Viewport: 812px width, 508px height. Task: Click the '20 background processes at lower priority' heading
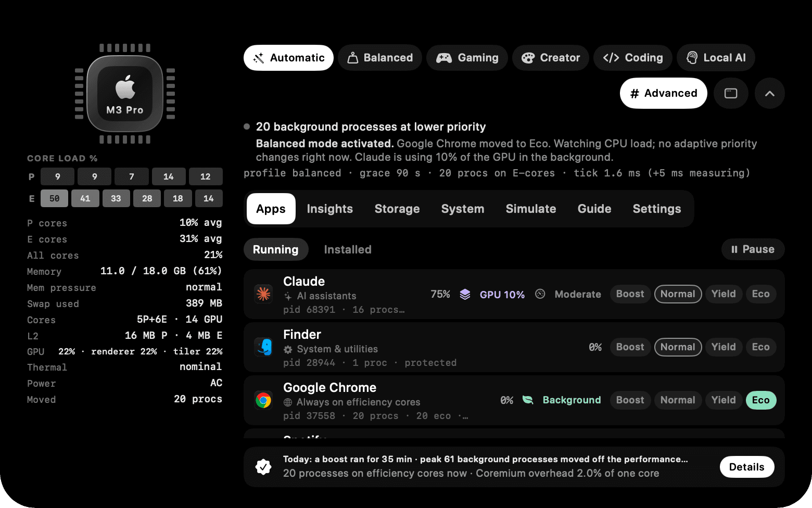(371, 127)
